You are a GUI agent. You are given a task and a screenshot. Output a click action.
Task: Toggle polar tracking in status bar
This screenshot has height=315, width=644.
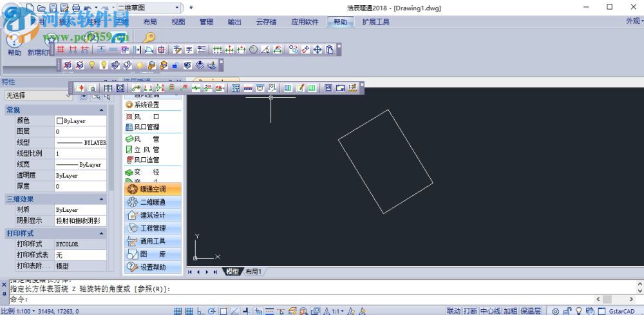[x=212, y=311]
